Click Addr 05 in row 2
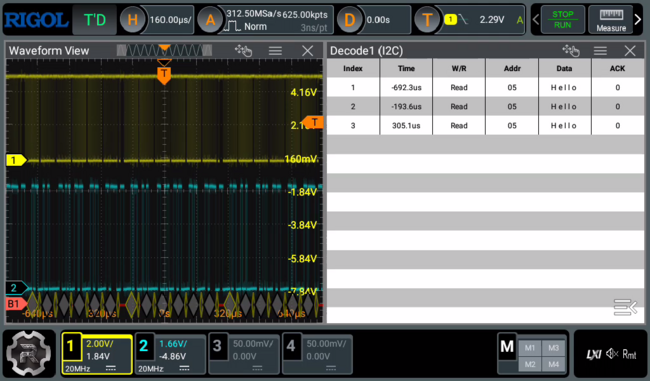The image size is (650, 381). (512, 107)
